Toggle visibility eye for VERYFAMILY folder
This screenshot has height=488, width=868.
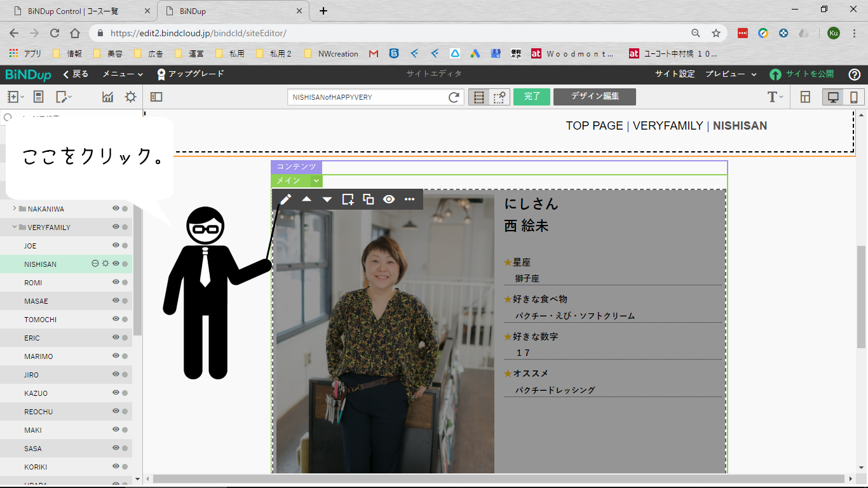(116, 227)
